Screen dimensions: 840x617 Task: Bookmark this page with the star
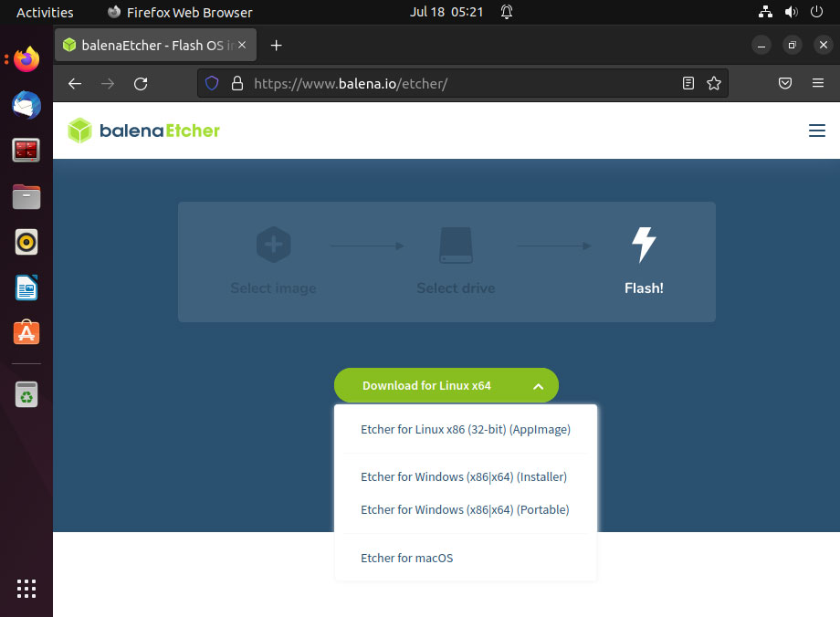click(714, 83)
